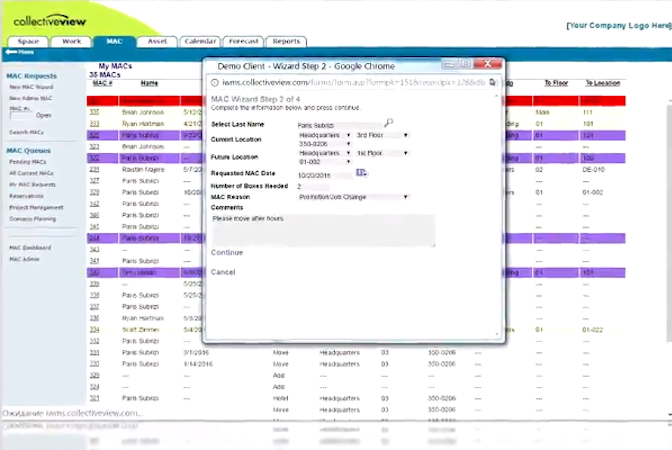672x450 pixels.
Task: Select the MAC tab
Action: pos(114,42)
